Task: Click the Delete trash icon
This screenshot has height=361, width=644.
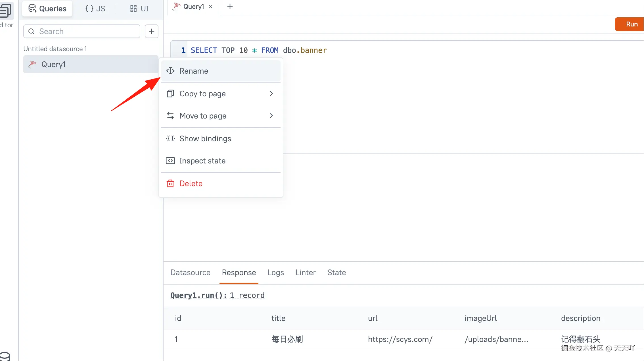Action: tap(170, 183)
